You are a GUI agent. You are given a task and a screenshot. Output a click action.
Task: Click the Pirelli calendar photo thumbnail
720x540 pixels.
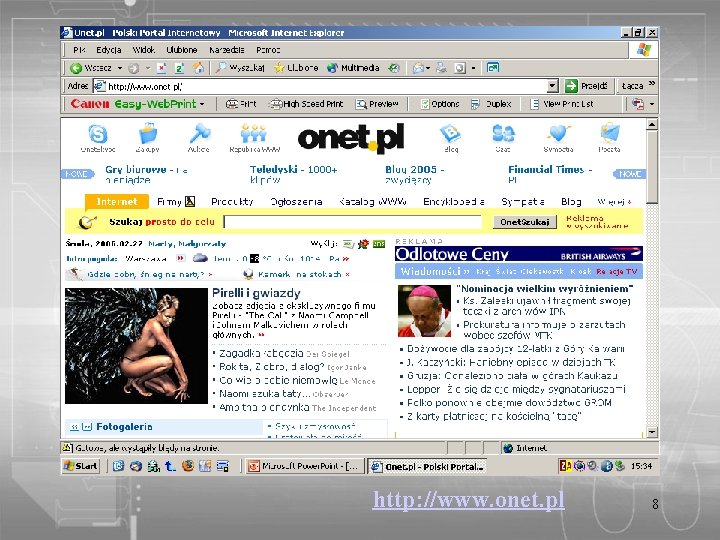point(136,346)
